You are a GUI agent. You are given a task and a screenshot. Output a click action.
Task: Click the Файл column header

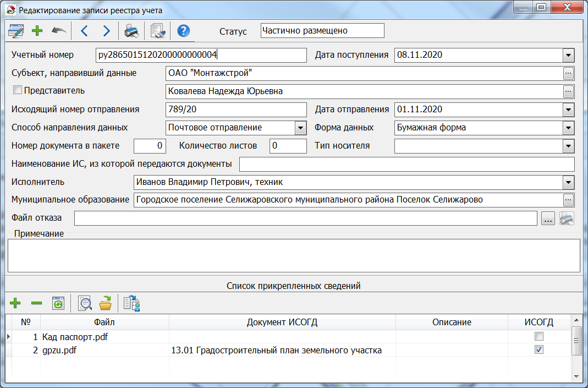105,322
